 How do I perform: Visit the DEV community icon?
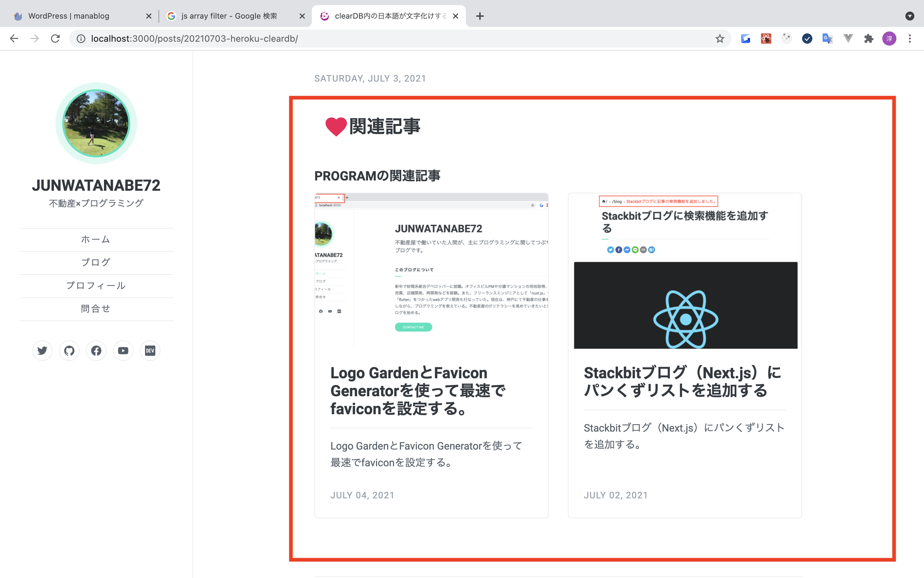click(150, 351)
